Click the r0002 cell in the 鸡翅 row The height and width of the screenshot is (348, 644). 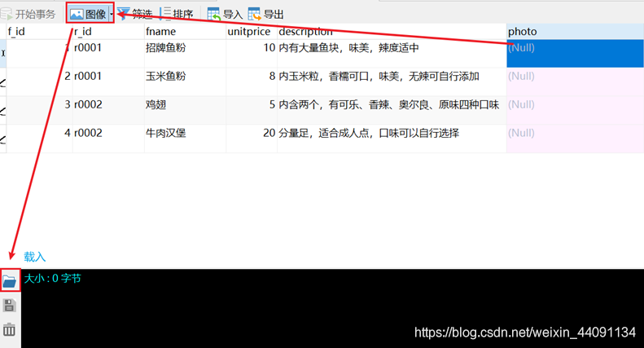click(108, 110)
